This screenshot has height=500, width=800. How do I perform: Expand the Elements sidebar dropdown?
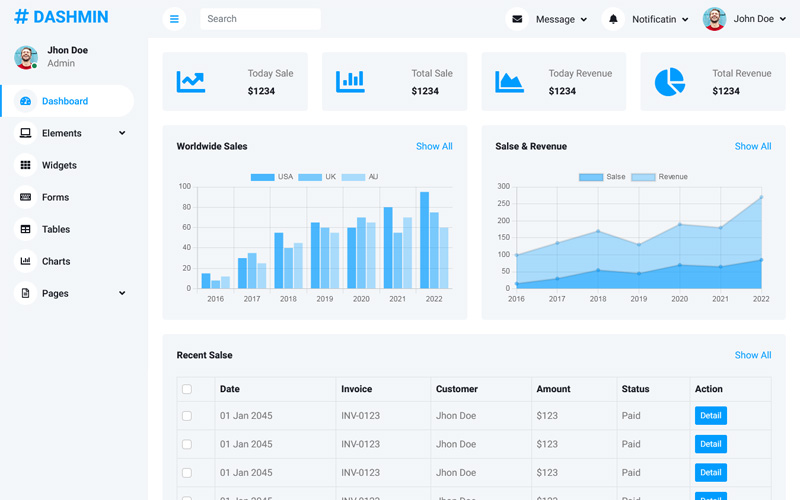pyautogui.click(x=122, y=133)
